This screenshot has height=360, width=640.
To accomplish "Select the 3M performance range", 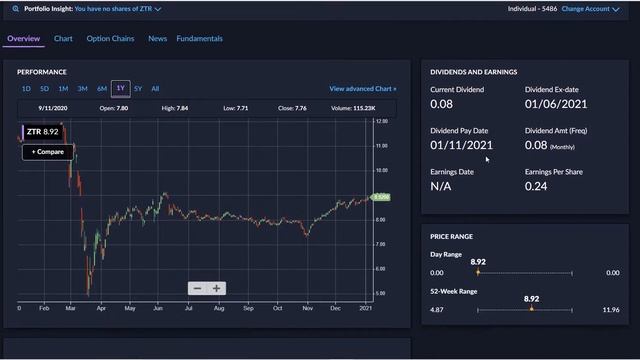I will pyautogui.click(x=82, y=89).
